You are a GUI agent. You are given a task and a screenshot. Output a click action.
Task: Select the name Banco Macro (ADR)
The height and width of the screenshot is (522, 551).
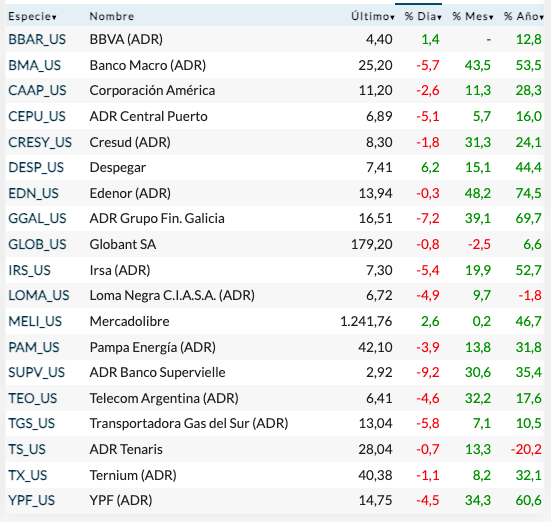tap(148, 65)
